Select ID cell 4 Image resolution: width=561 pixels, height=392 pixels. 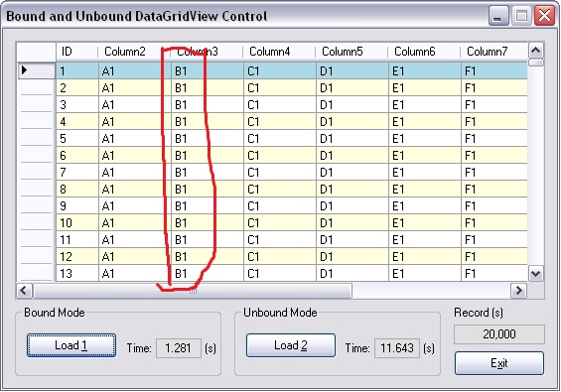point(77,122)
